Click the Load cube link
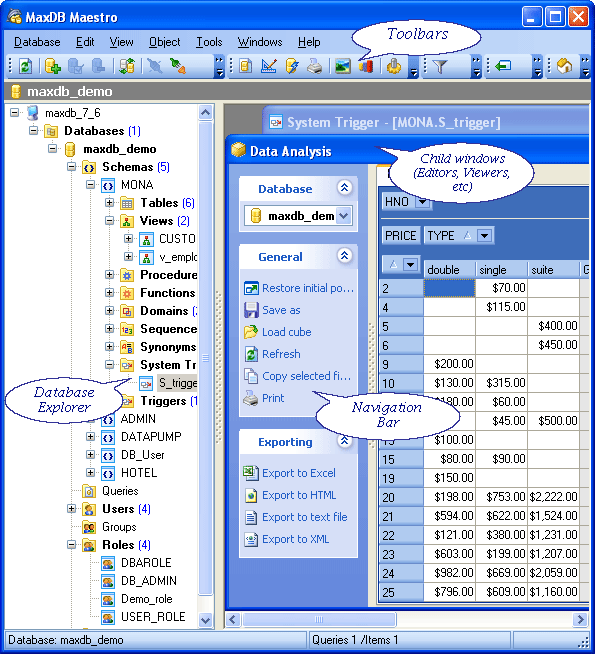Image resolution: width=595 pixels, height=654 pixels. pos(287,332)
